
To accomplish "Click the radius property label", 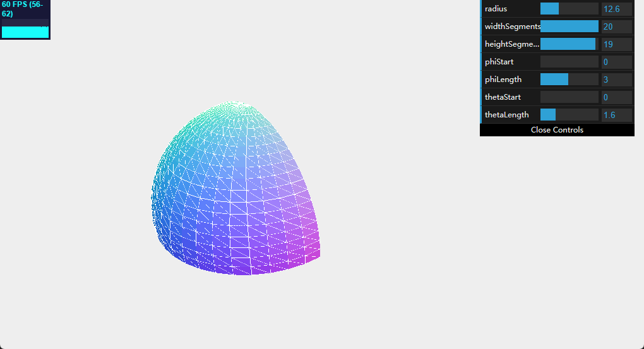I will [x=496, y=9].
